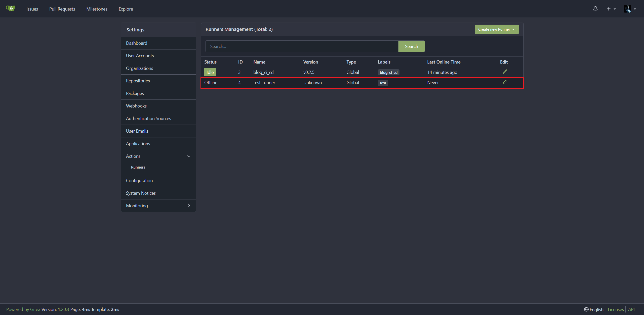The height and width of the screenshot is (315, 644).
Task: Expand Create new Runner dropdown
Action: 497,29
